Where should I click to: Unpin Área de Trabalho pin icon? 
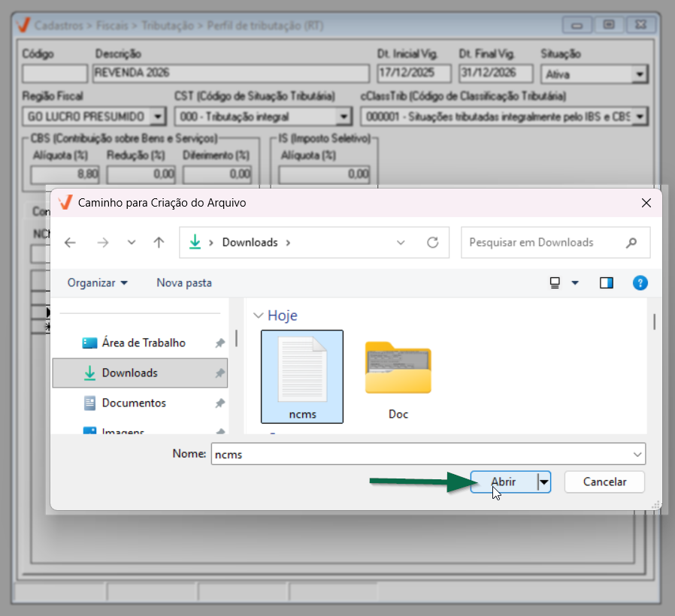click(x=220, y=343)
